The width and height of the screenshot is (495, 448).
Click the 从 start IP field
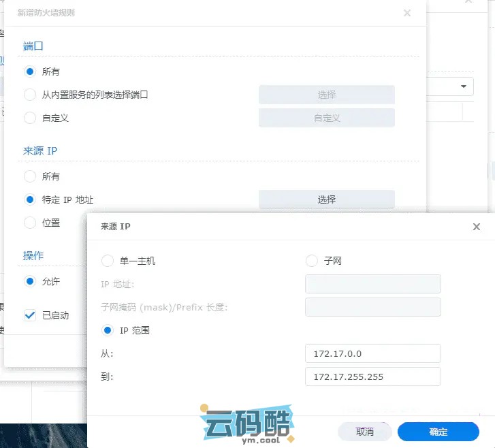coord(373,353)
